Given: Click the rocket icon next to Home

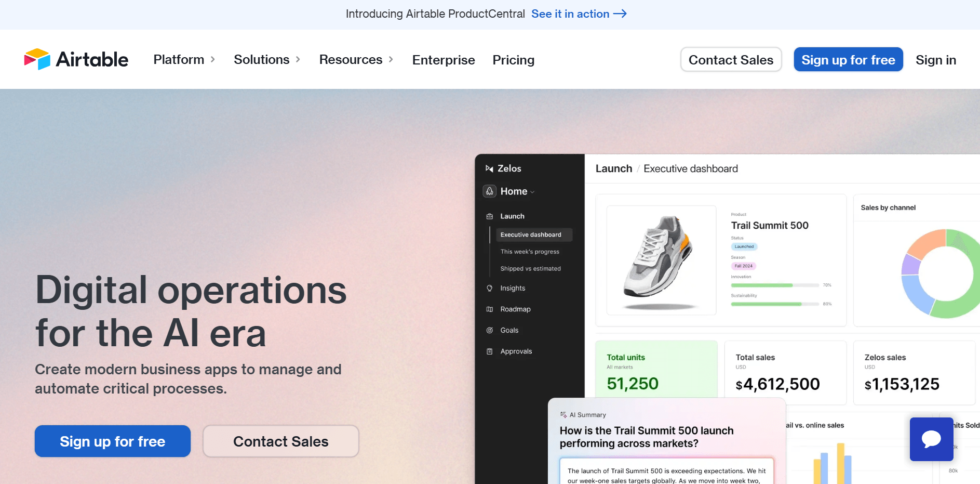Looking at the screenshot, I should [x=490, y=191].
